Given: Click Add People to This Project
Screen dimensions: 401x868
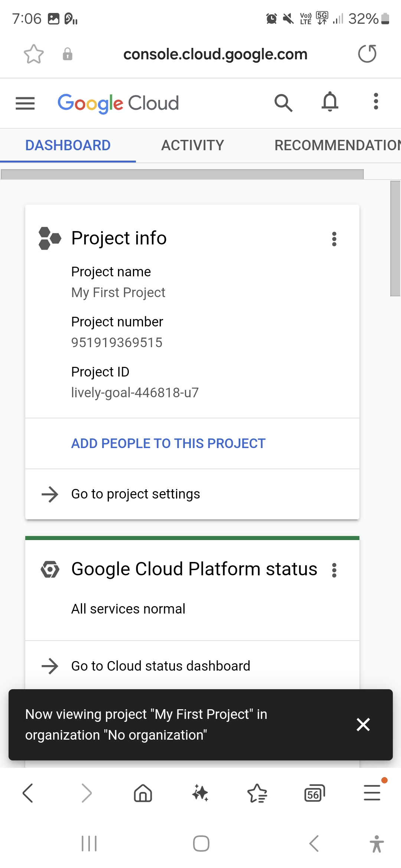Looking at the screenshot, I should (168, 444).
